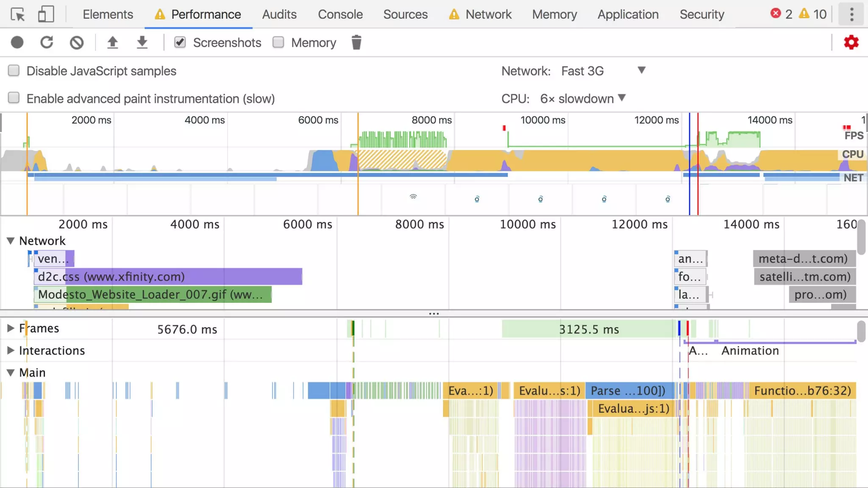The height and width of the screenshot is (488, 868).
Task: Uncheck the Screenshots checkbox
Action: (180, 42)
